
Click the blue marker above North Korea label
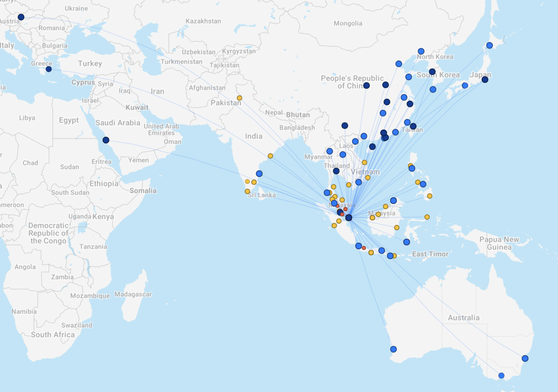421,52
